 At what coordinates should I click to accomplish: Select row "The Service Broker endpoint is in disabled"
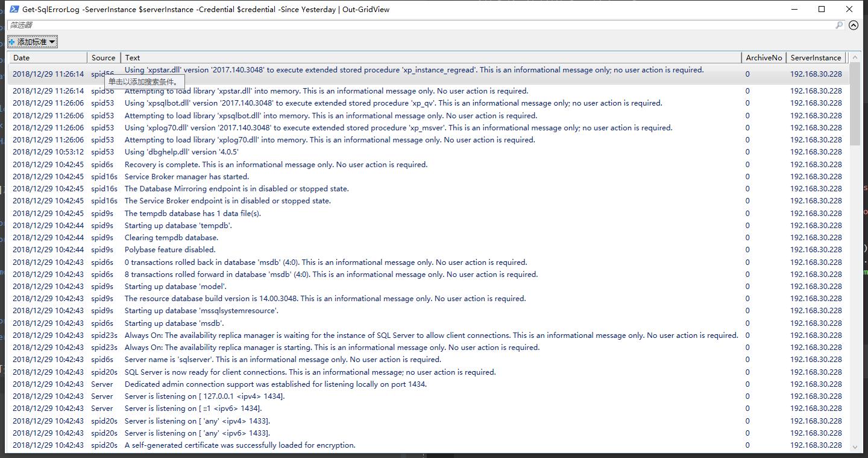[x=429, y=201]
